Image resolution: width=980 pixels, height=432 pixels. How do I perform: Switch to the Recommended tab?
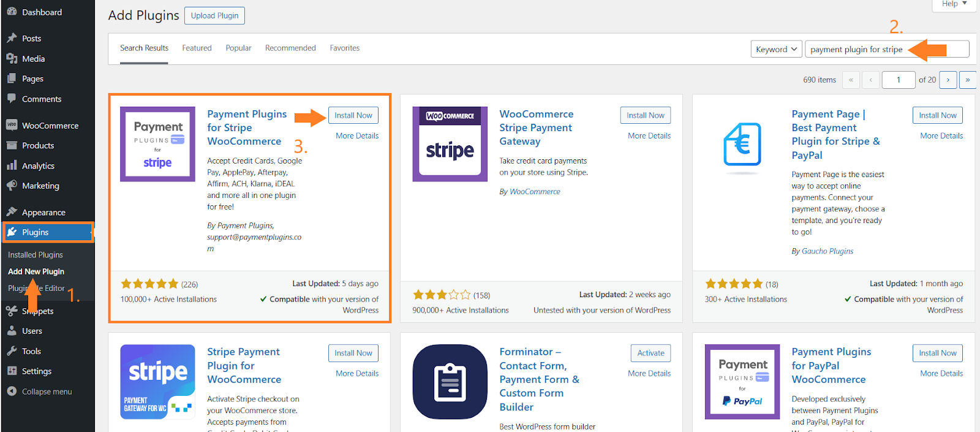click(x=290, y=48)
